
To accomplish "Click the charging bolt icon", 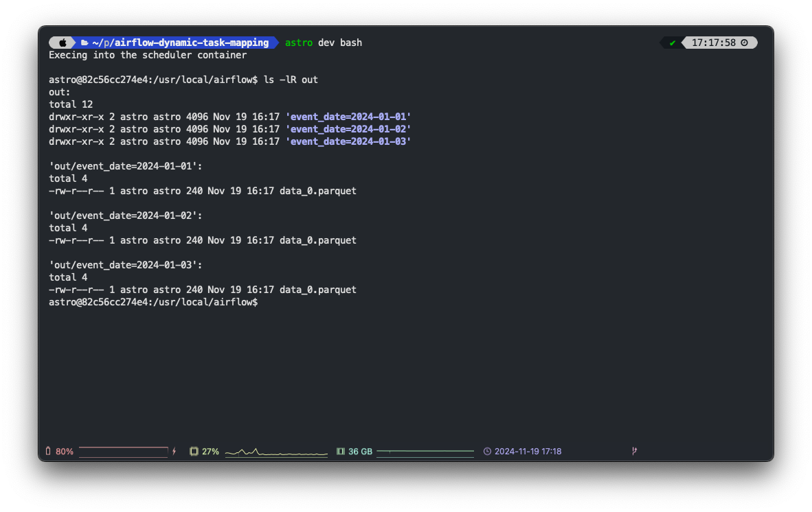I will coord(174,451).
